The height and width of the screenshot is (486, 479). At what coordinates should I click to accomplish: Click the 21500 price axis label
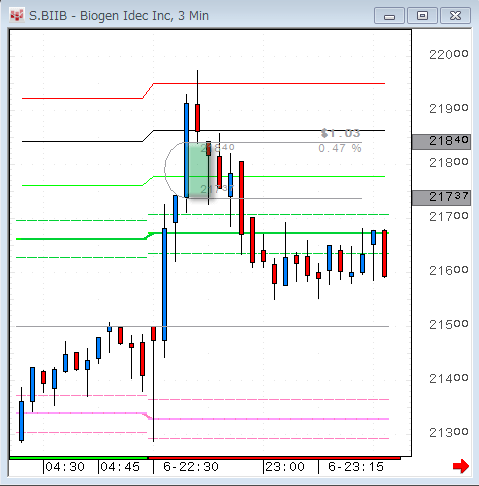449,324
